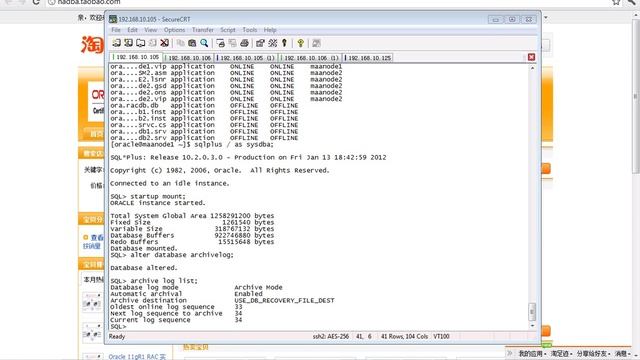Click the upper product thumbnail in browser sidebar
This screenshot has height=360, width=640.
point(92,302)
